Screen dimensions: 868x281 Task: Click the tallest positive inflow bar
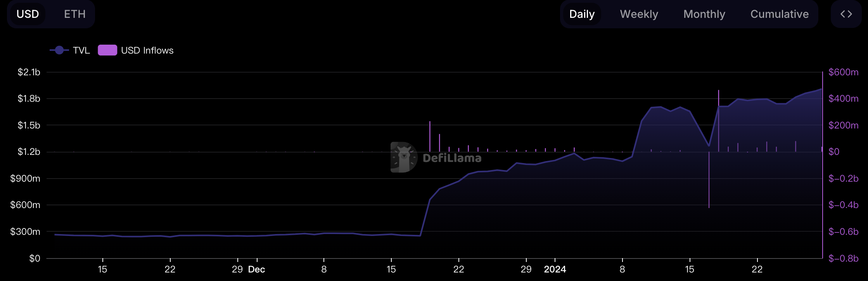click(x=719, y=121)
